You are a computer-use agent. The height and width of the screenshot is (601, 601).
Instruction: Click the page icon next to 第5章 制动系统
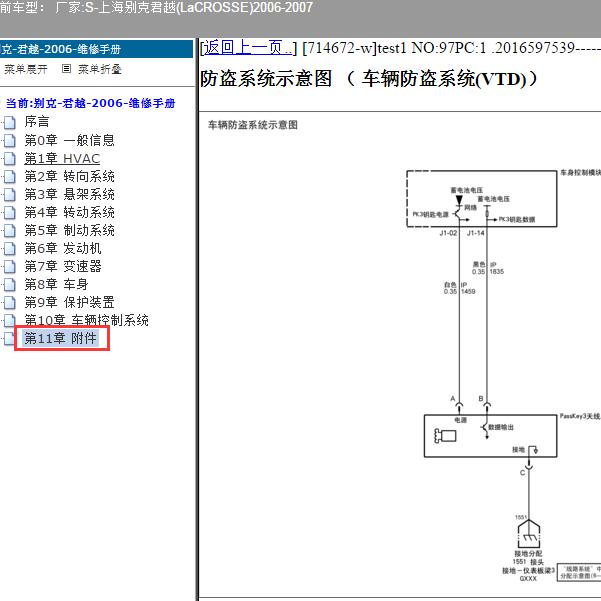9,231
